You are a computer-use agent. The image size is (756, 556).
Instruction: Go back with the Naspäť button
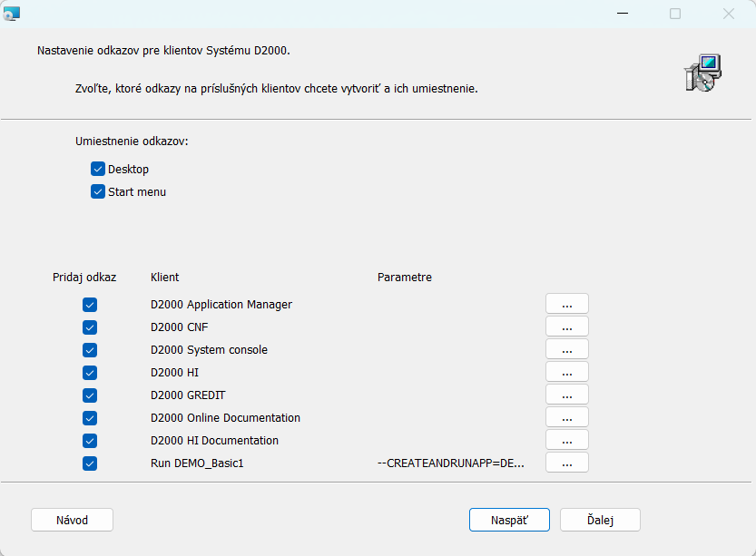tap(509, 520)
